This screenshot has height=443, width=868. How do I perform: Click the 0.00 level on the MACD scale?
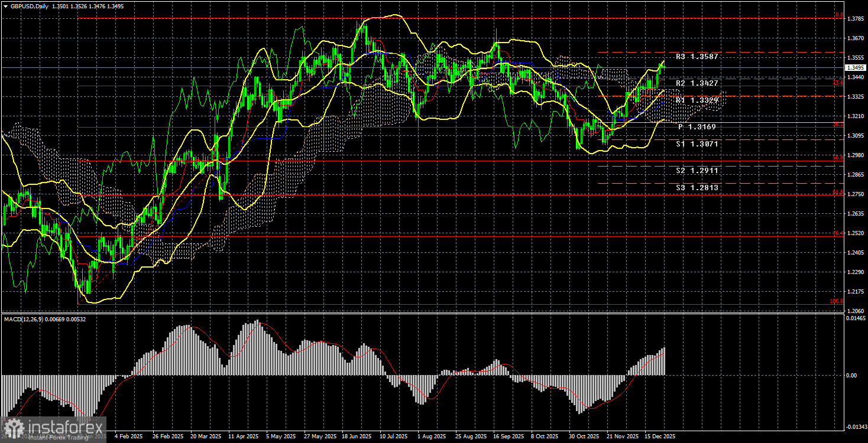pyautogui.click(x=851, y=375)
